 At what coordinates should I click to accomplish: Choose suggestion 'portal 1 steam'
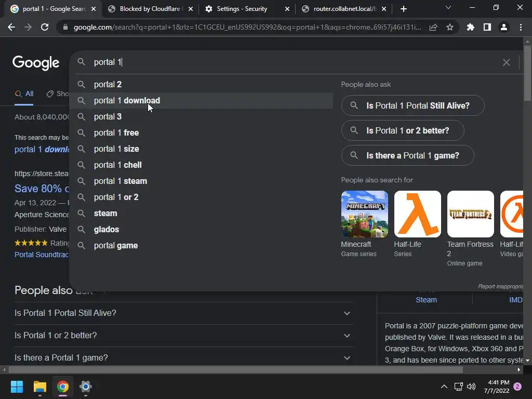pyautogui.click(x=201, y=181)
